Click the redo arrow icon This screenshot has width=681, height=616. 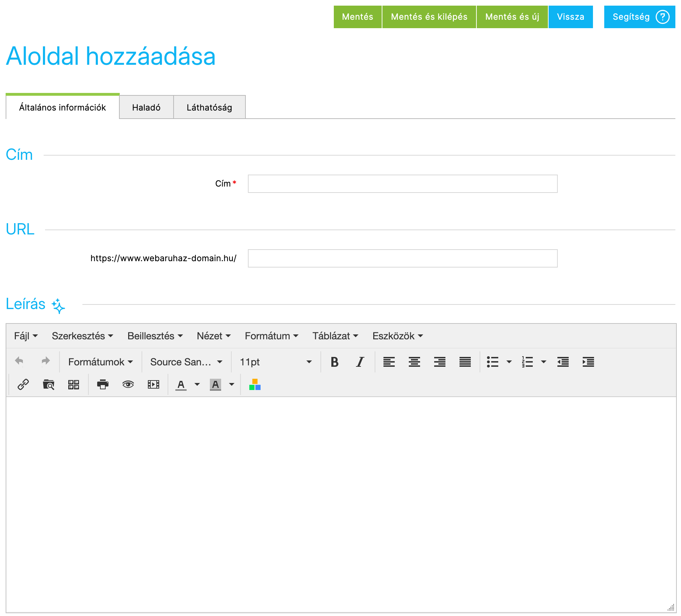coord(46,362)
